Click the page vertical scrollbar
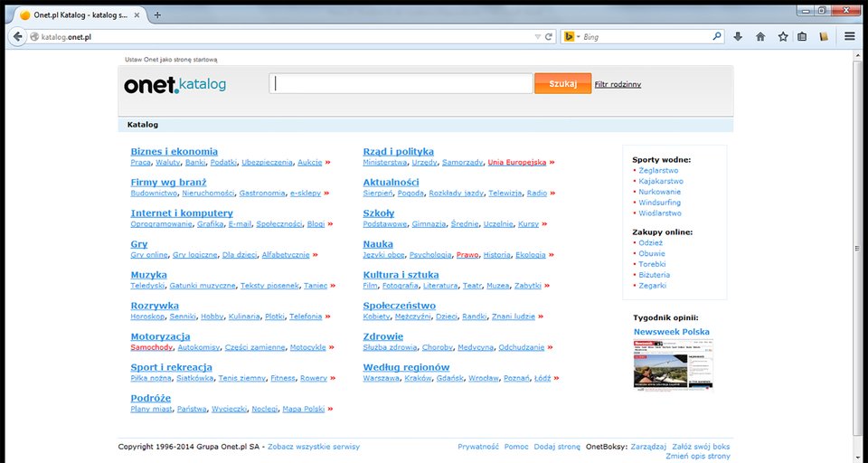 click(857, 249)
